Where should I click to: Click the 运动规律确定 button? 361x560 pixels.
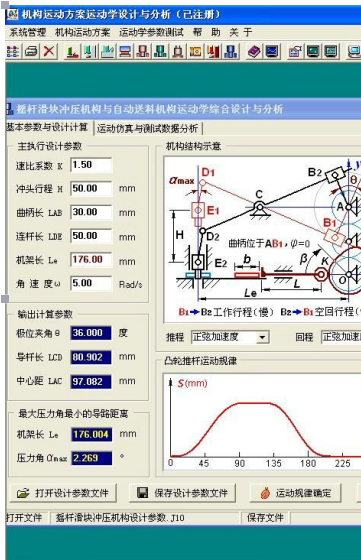pos(295,493)
